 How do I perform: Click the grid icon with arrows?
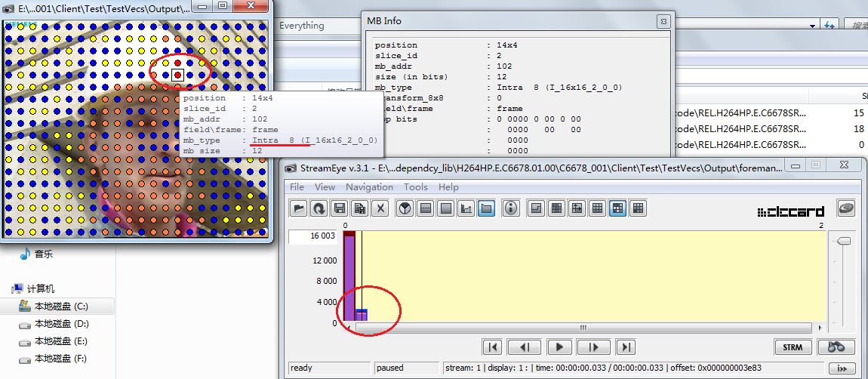[x=577, y=208]
